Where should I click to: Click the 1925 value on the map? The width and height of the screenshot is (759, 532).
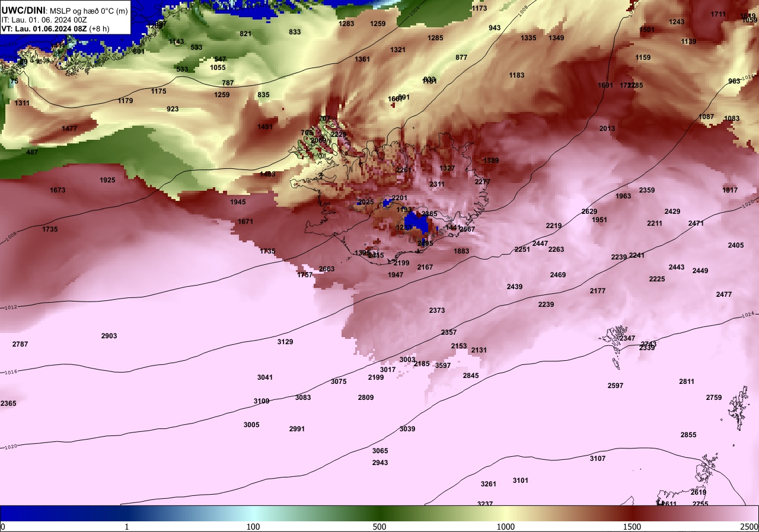click(x=107, y=180)
